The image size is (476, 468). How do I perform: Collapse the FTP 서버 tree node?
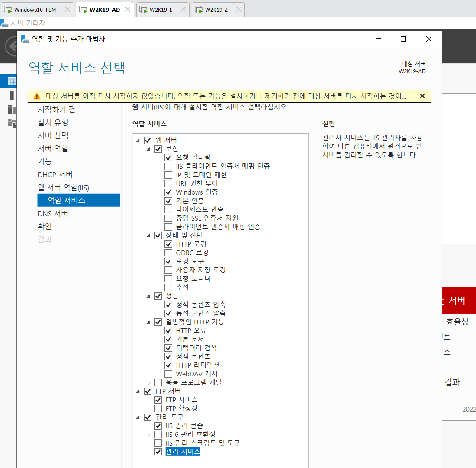(138, 391)
